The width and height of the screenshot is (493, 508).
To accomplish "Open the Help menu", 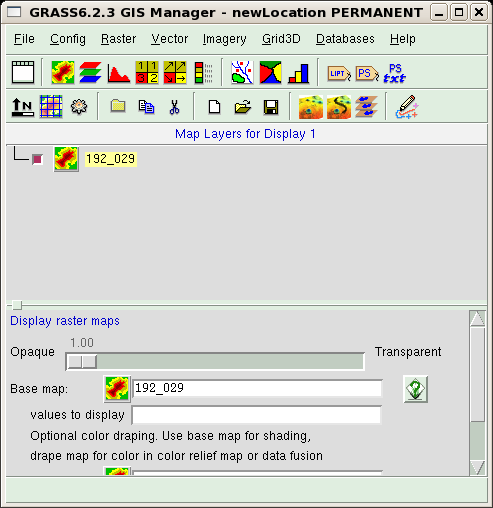I will pos(403,39).
